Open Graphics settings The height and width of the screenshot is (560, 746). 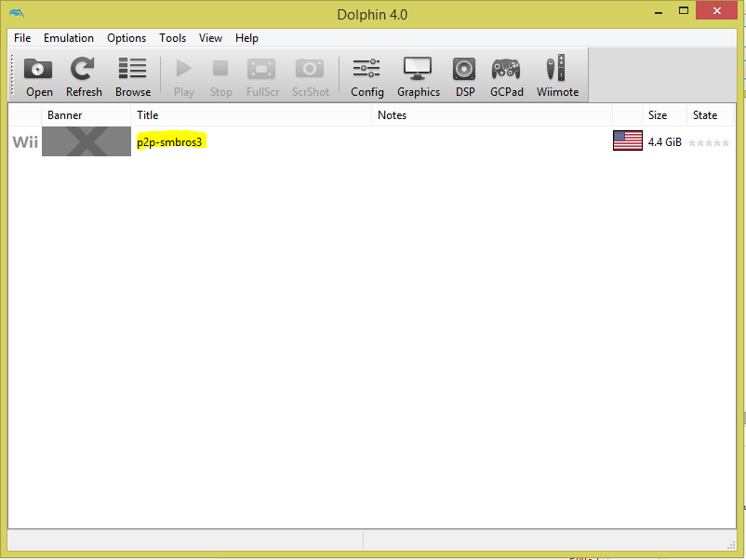pyautogui.click(x=419, y=76)
